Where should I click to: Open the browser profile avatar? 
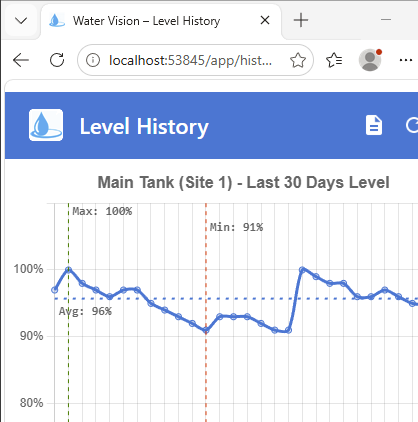point(370,60)
